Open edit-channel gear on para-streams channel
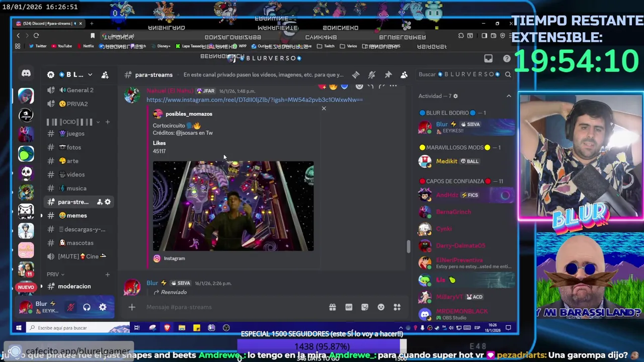The width and height of the screenshot is (644, 362). click(108, 202)
